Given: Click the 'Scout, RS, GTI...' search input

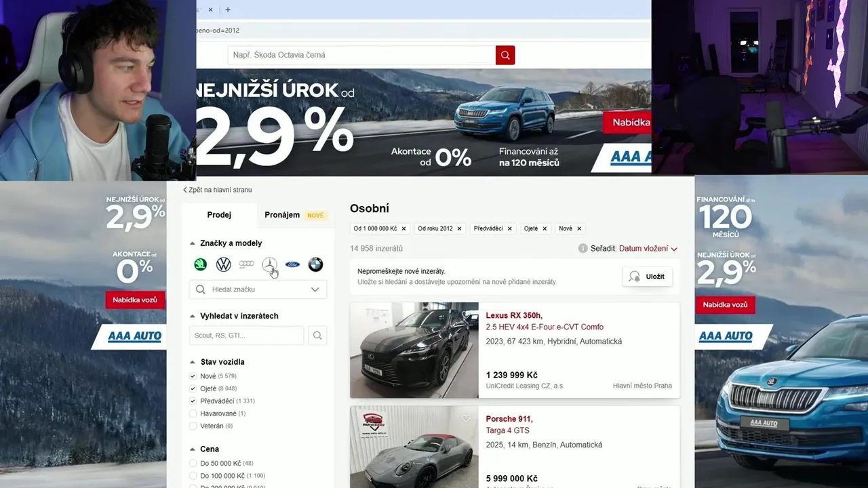Looking at the screenshot, I should (246, 335).
